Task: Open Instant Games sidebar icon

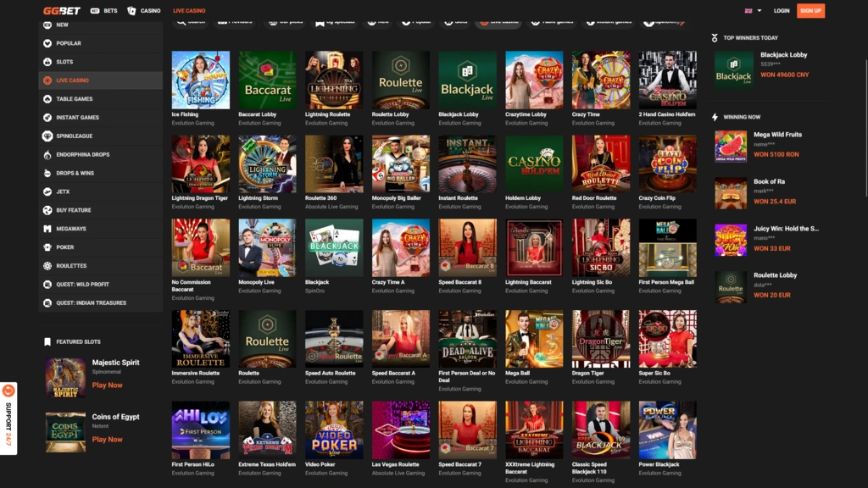Action: click(47, 117)
